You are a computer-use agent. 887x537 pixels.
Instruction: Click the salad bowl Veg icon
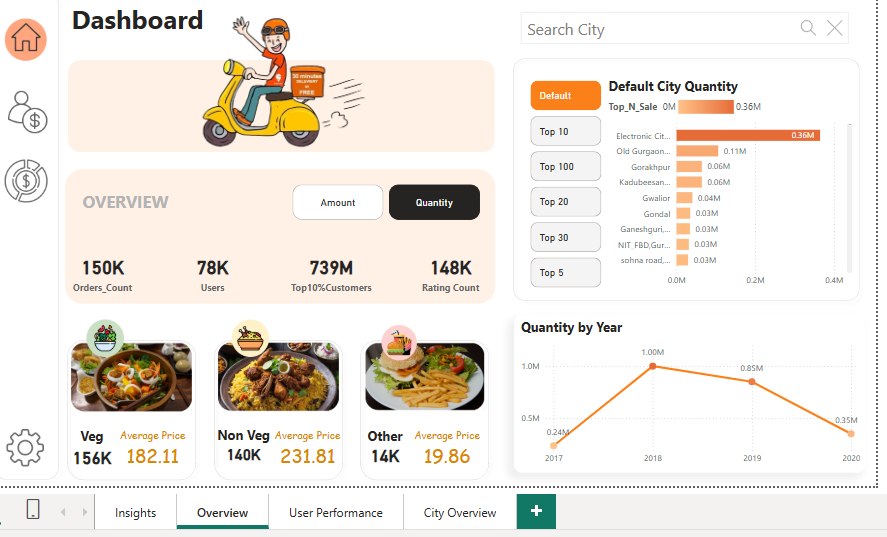pyautogui.click(x=105, y=338)
